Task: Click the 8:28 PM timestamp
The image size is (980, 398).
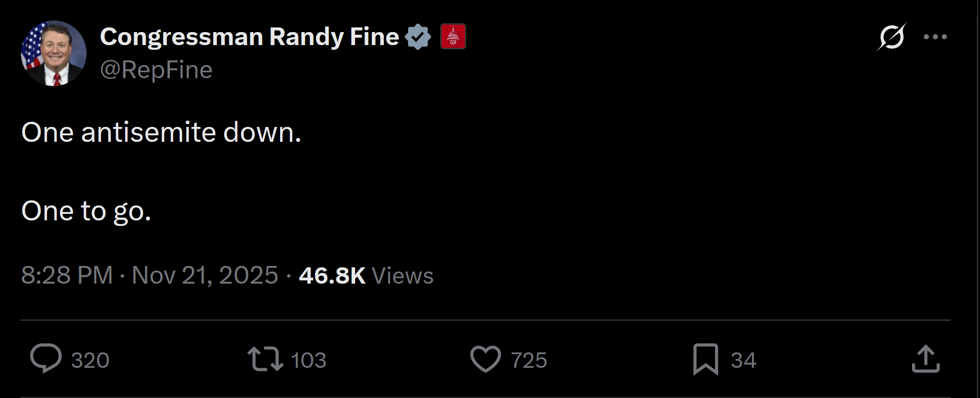Action: (67, 275)
